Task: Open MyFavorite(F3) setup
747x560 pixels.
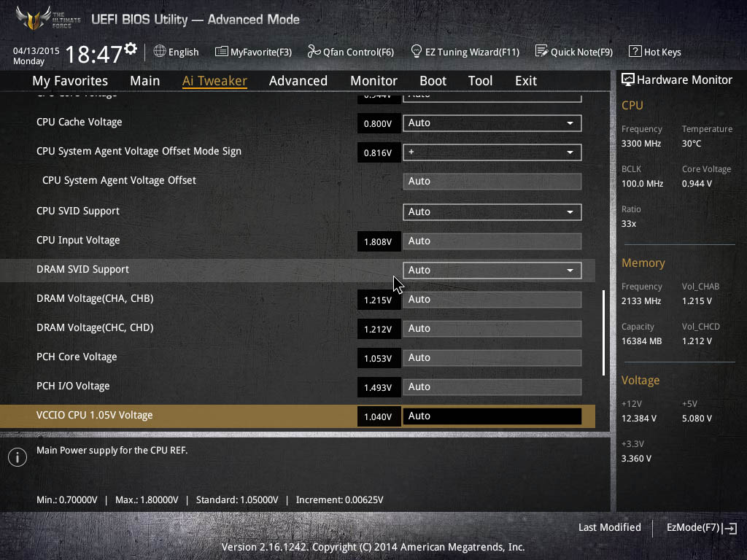Action: click(261, 52)
